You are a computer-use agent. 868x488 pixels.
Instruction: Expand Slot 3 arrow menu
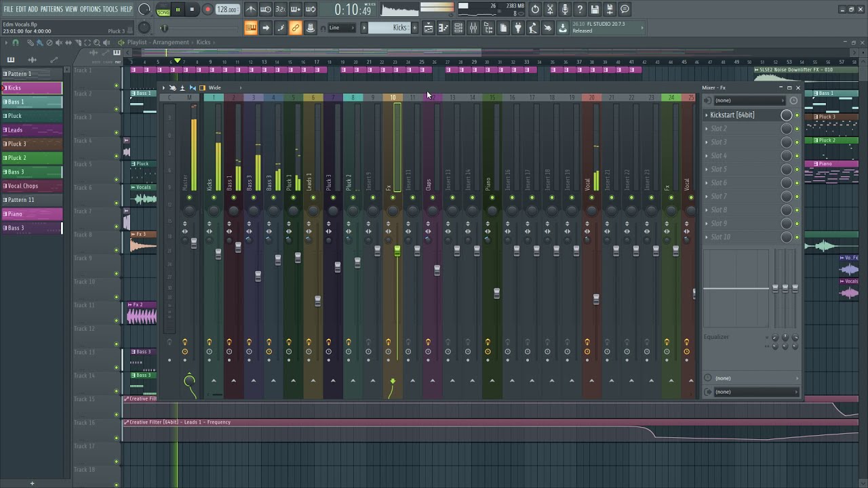(x=706, y=142)
